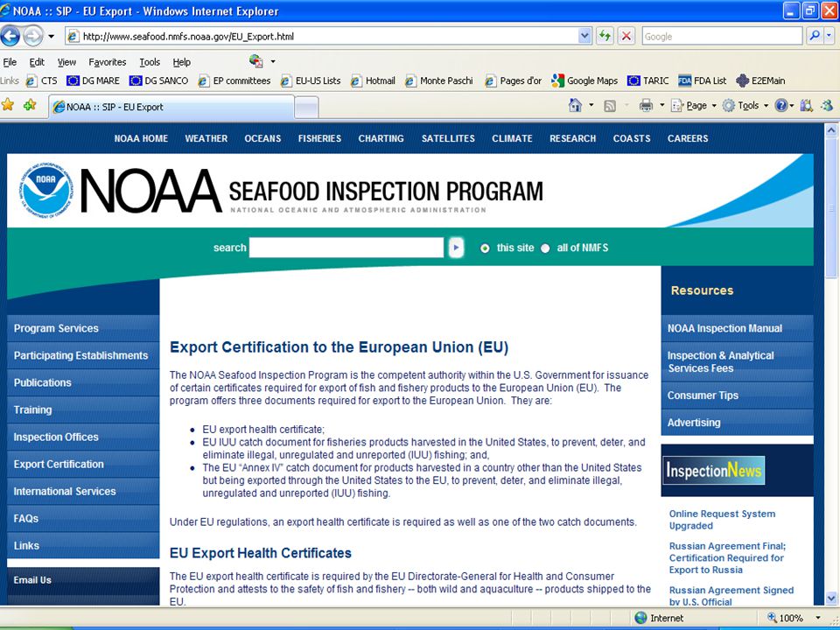The image size is (840, 630).
Task: Select the 'all of NMFS' radio button
Action: click(545, 248)
